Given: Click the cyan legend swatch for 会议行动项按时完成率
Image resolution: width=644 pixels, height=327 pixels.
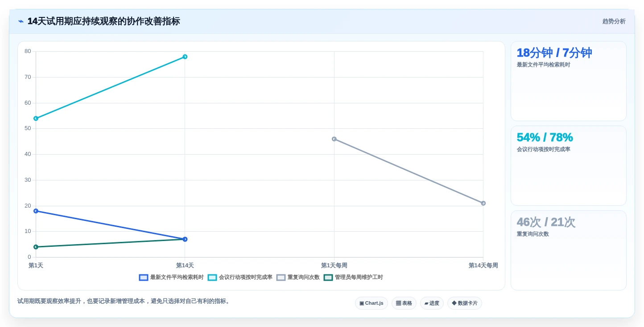Looking at the screenshot, I should (x=212, y=277).
